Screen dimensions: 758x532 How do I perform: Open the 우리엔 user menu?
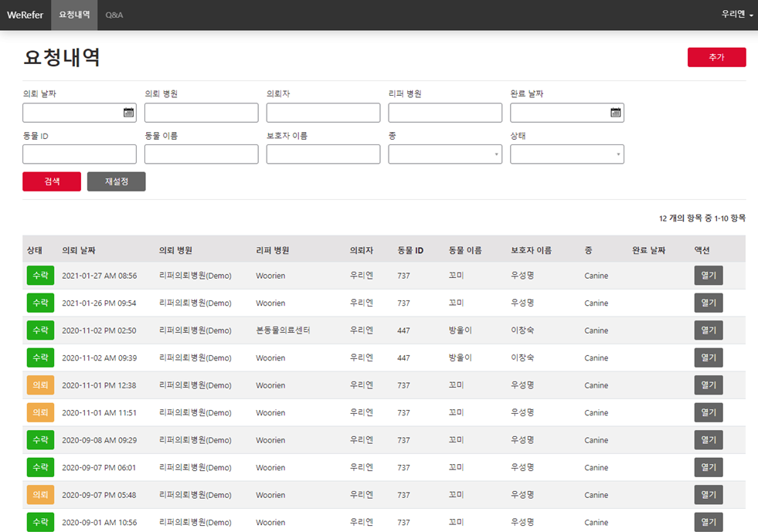[737, 15]
